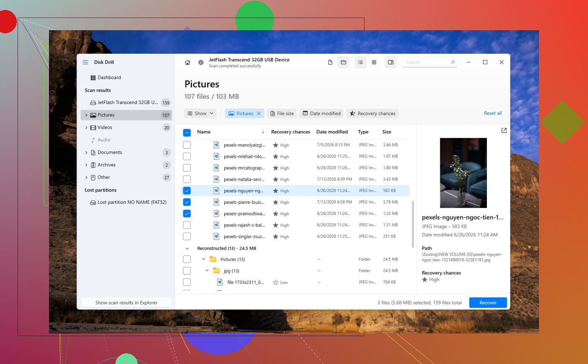The image size is (588, 364).
Task: Switch to file view icon in toolbar
Action: coord(330,62)
